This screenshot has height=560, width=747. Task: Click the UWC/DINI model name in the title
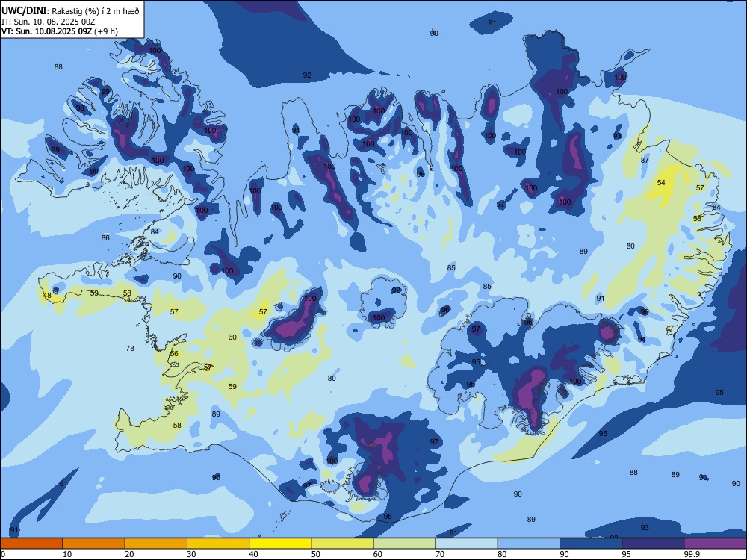coord(24,11)
